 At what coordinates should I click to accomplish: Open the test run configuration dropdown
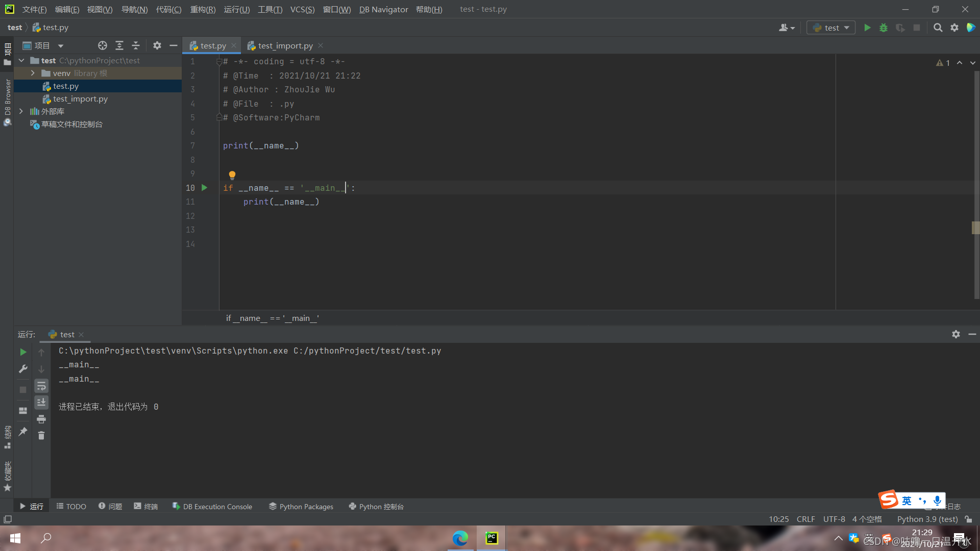coord(831,28)
